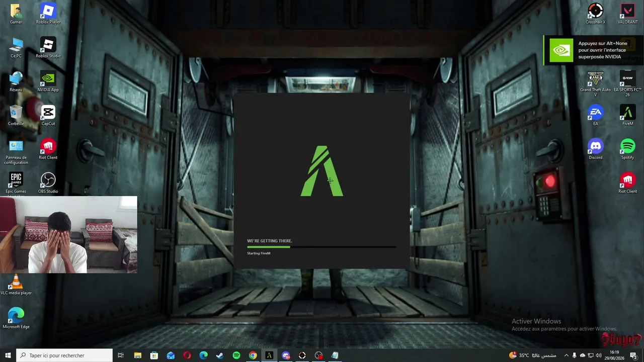644x362 pixels.
Task: Open EA SPORTS FC 26 shortcut
Action: click(628, 84)
